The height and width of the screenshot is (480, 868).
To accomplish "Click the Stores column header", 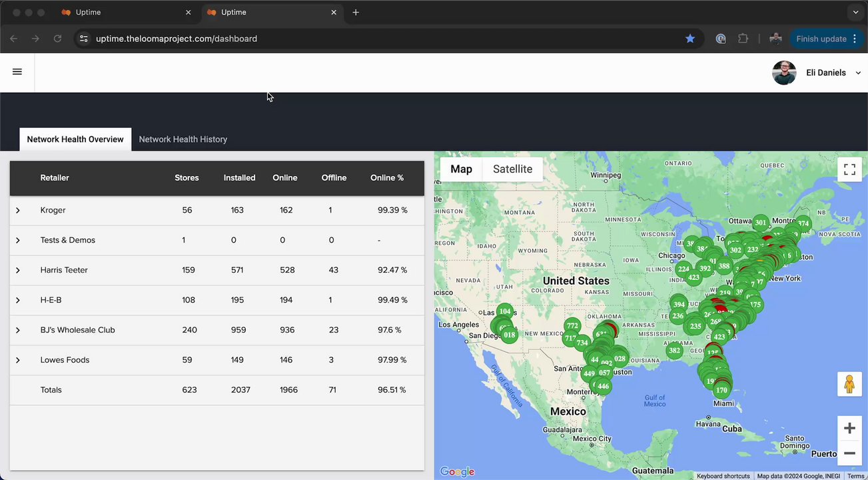I will coord(187,178).
